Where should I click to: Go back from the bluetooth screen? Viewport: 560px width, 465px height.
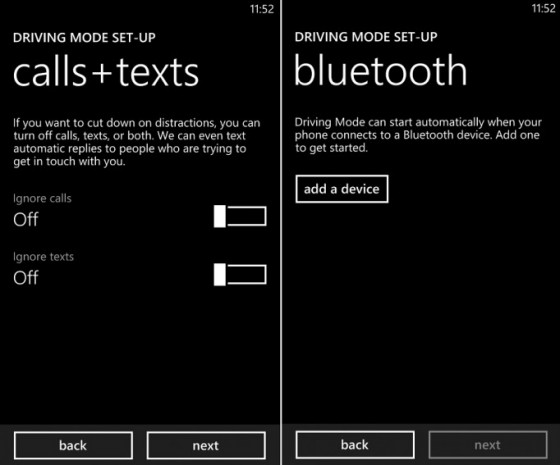pos(355,445)
